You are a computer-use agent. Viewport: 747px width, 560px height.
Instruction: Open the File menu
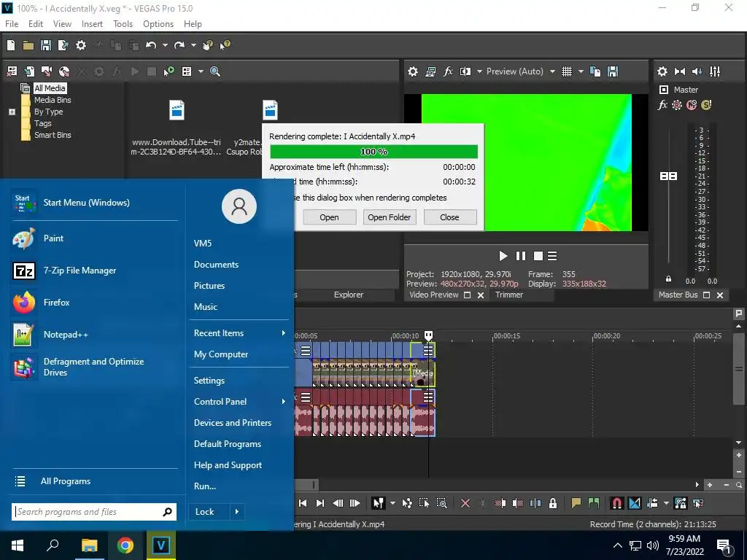[x=12, y=24]
